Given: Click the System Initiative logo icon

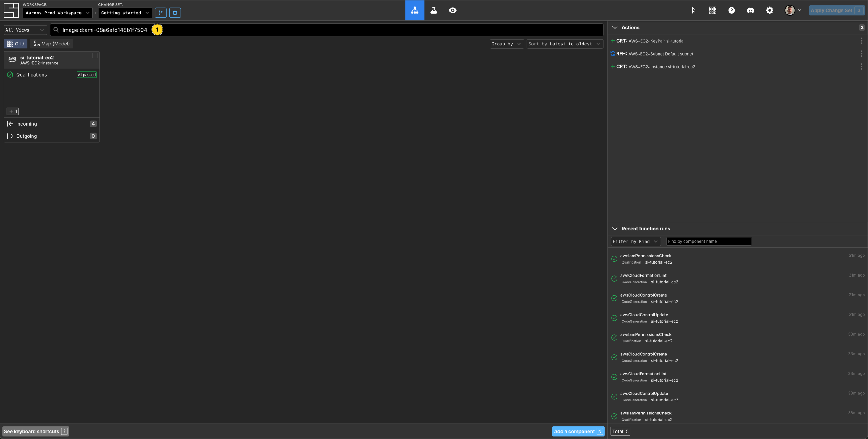Looking at the screenshot, I should tap(11, 10).
